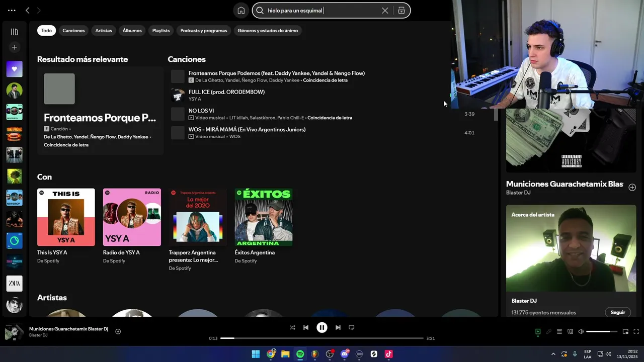The height and width of the screenshot is (362, 644).
Task: Filter results by Álbumes
Action: 132,31
